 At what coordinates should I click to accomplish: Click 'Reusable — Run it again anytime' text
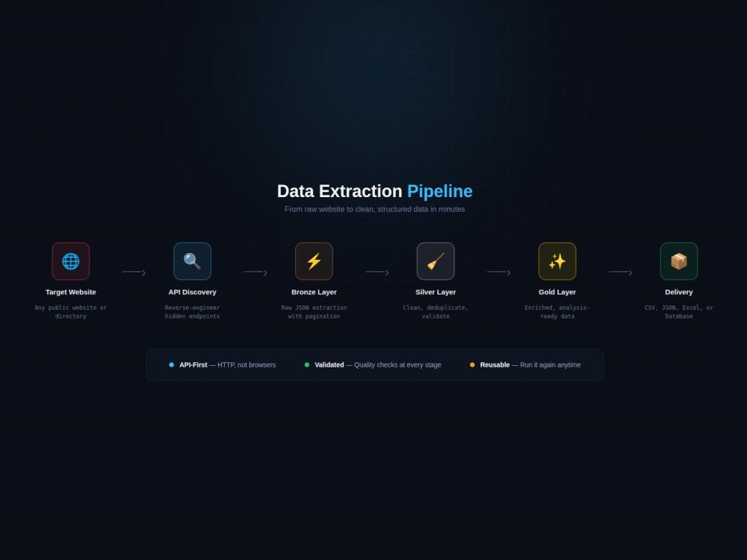[530, 365]
